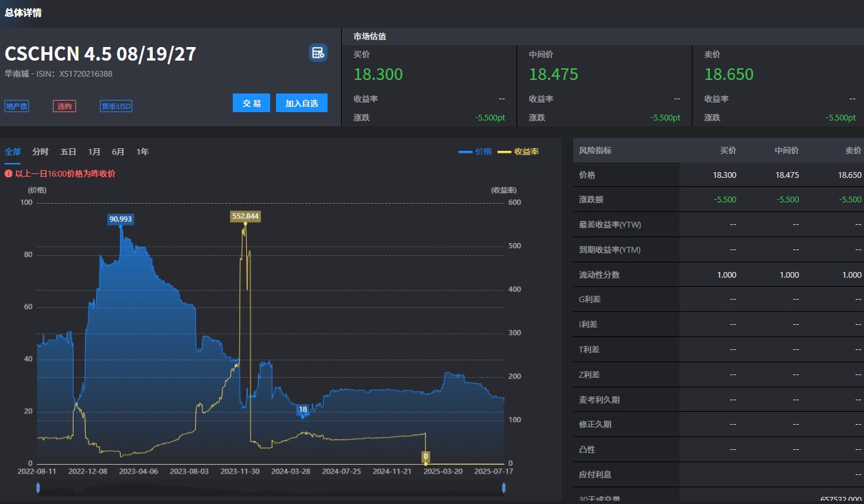This screenshot has height=504, width=864.
Task: Click the G利差 row label
Action: click(589, 299)
